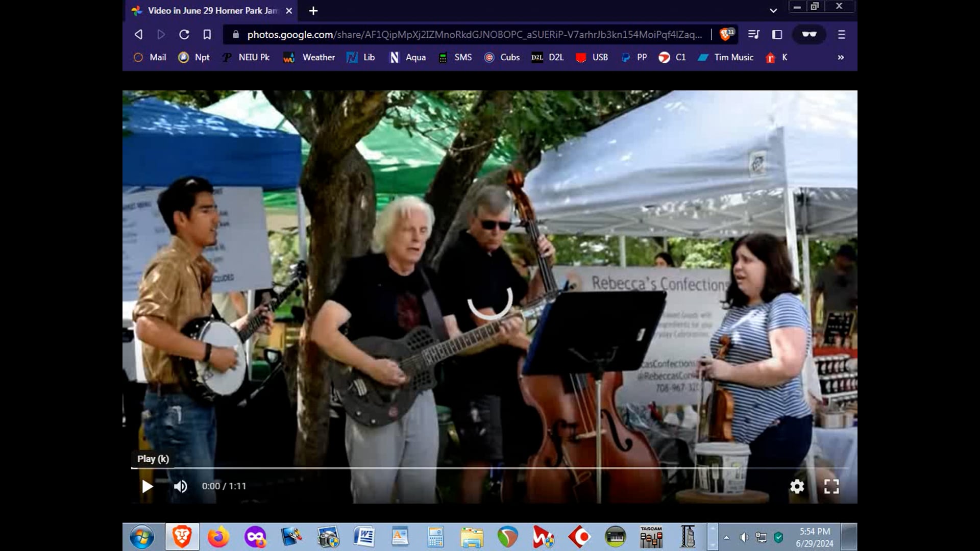This screenshot has width=980, height=551.
Task: Open the Calculator taskbar icon
Action: tap(435, 537)
